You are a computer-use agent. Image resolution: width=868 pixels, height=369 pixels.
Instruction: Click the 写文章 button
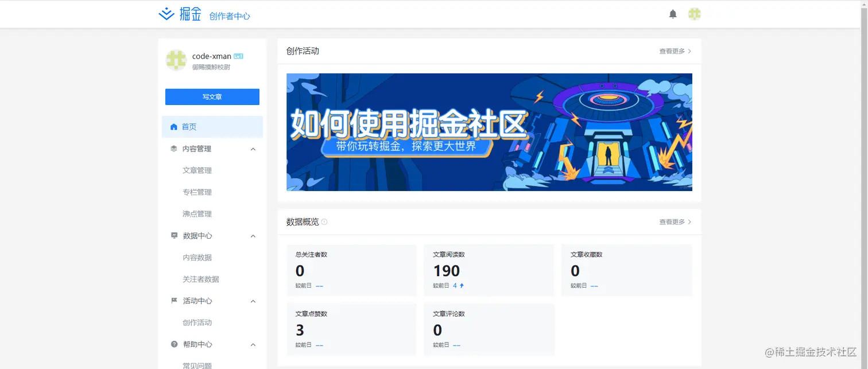(212, 97)
